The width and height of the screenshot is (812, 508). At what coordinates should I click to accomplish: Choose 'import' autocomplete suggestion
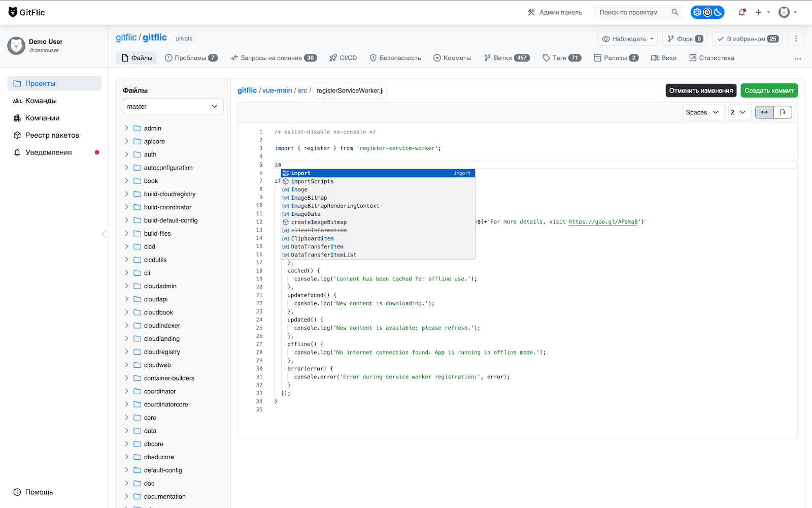click(x=378, y=173)
